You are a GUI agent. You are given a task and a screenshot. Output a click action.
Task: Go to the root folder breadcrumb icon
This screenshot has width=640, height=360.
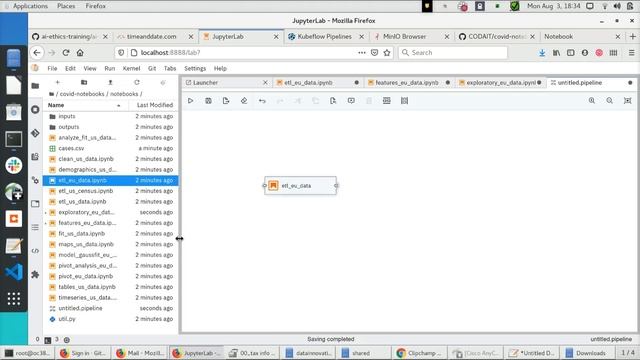coord(51,94)
